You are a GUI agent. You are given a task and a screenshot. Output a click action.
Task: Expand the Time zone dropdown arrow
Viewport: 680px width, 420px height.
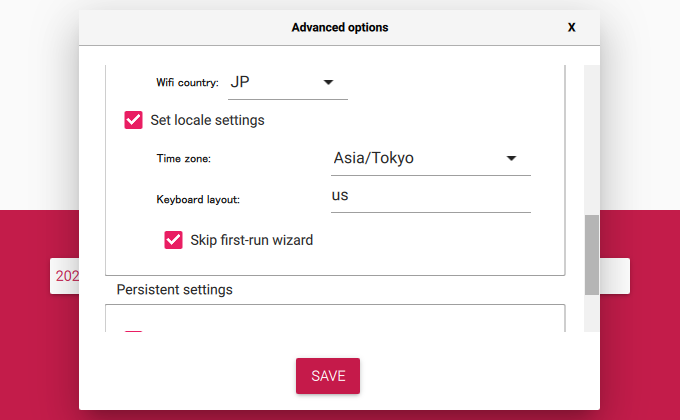[511, 158]
